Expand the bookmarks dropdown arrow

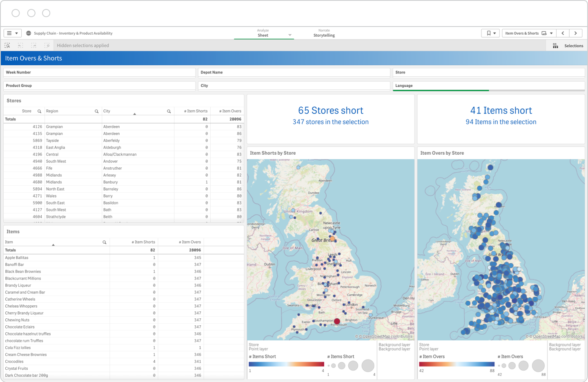click(494, 33)
